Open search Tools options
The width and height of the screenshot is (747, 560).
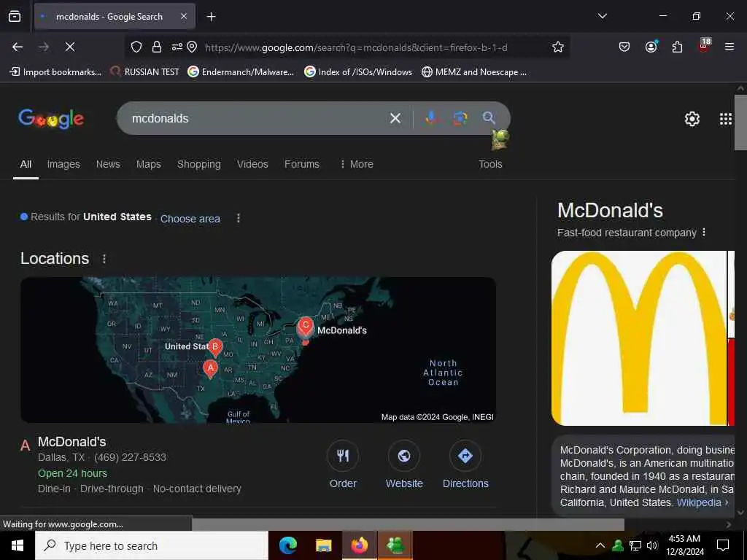tap(490, 164)
